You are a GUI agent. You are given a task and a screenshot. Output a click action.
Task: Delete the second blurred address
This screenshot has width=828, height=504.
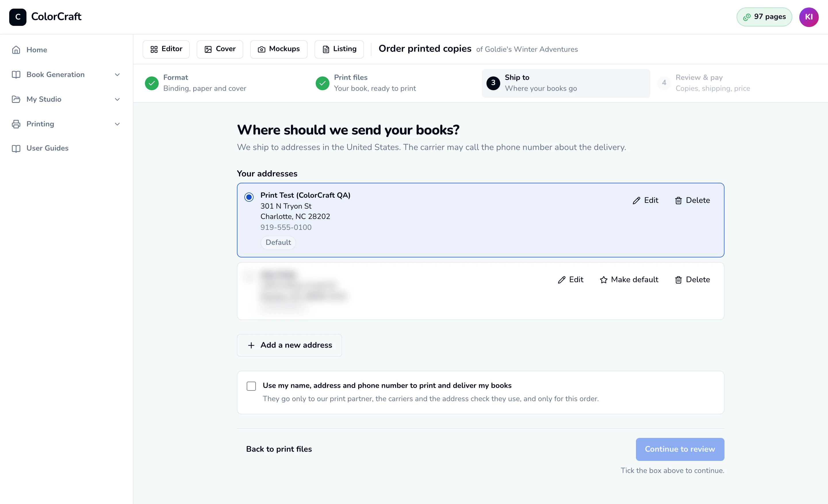click(x=692, y=279)
